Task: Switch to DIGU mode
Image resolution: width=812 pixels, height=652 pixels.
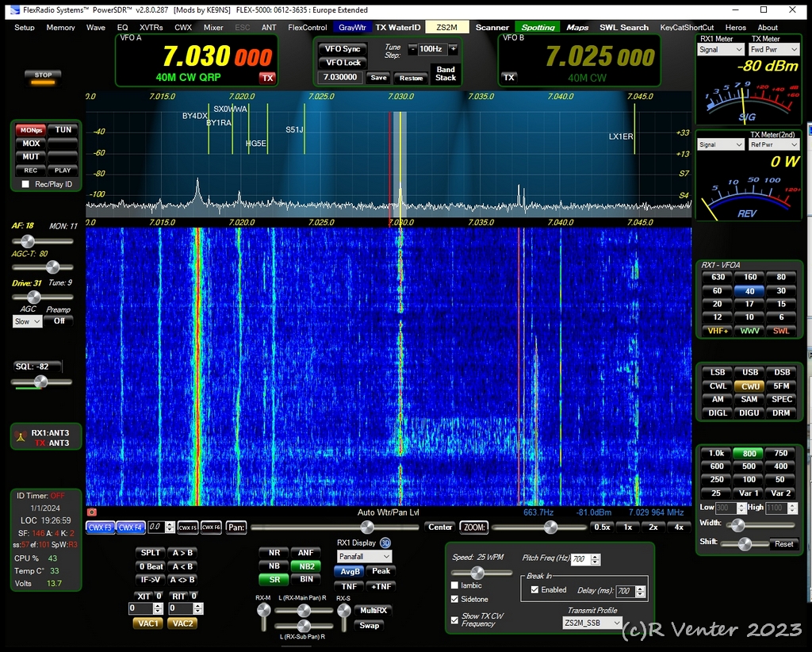Action: point(749,412)
